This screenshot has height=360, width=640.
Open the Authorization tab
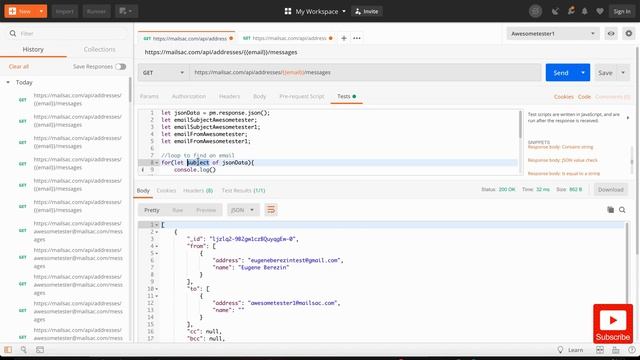(x=189, y=96)
